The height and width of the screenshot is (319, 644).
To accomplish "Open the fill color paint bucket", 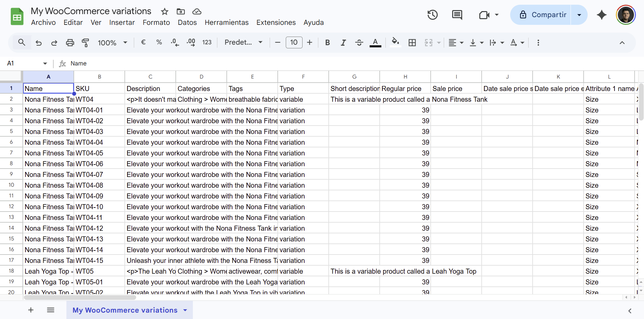I will tap(395, 42).
